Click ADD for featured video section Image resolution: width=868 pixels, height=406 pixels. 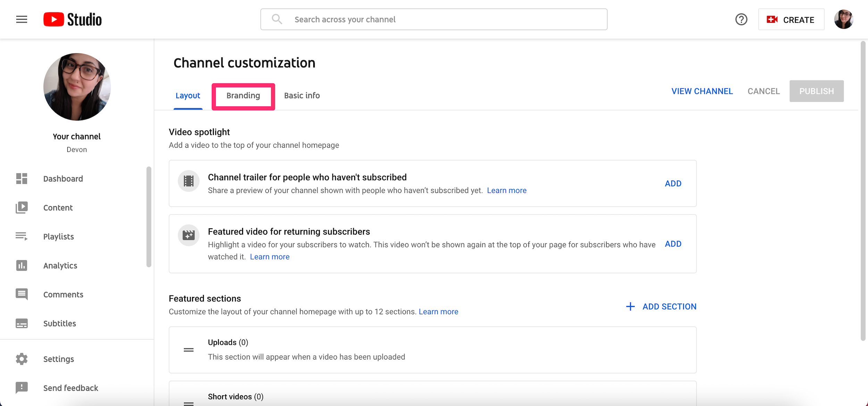[x=673, y=244]
